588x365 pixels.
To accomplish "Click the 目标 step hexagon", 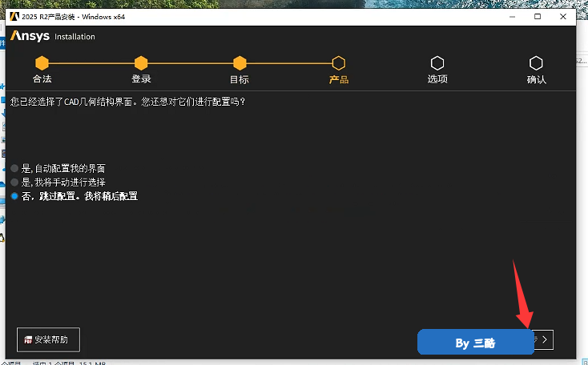I will pyautogui.click(x=240, y=63).
